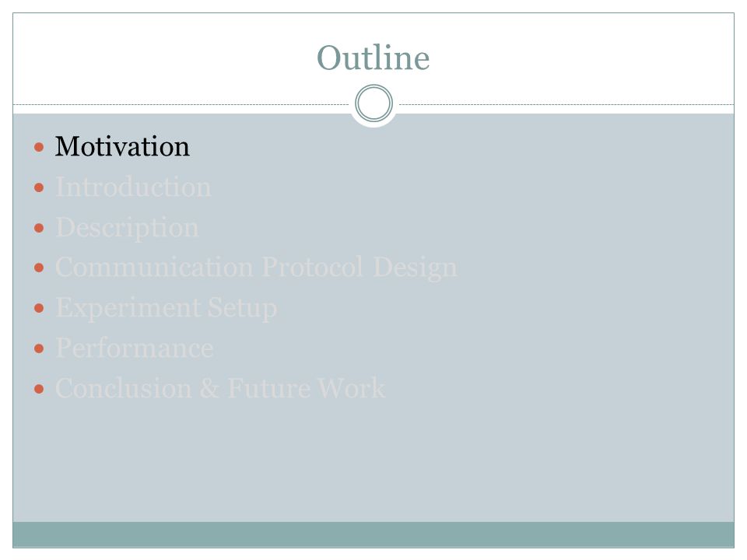
Task: Click the "Experiment Setup" list item
Action: click(x=166, y=308)
